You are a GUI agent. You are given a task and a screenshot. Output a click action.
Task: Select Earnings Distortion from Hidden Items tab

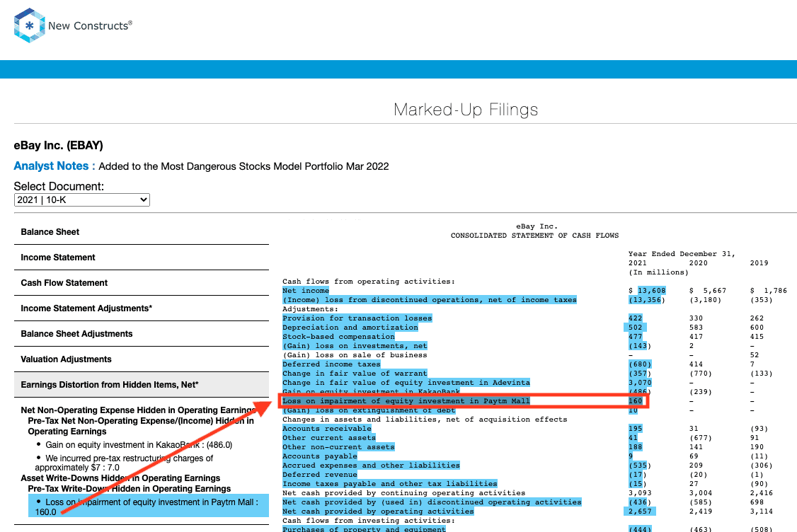click(142, 385)
